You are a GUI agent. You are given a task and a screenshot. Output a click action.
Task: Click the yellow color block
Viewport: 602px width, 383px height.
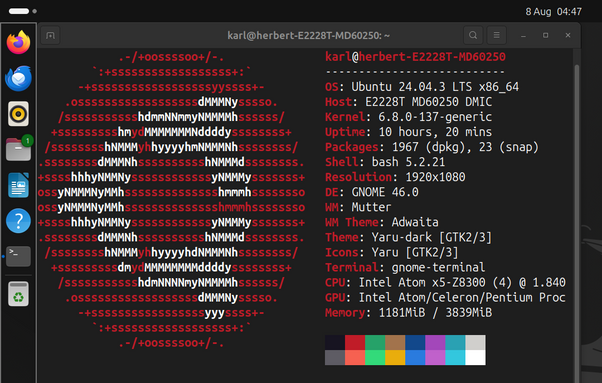click(395, 357)
